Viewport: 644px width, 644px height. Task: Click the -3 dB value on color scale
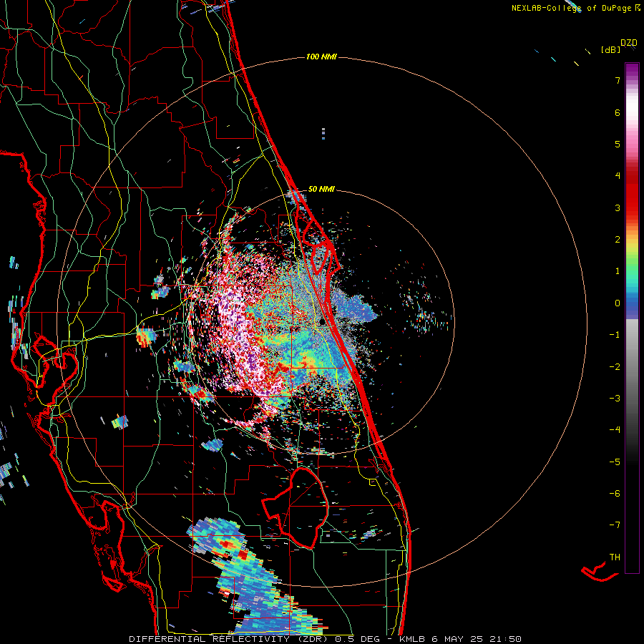[x=615, y=398]
